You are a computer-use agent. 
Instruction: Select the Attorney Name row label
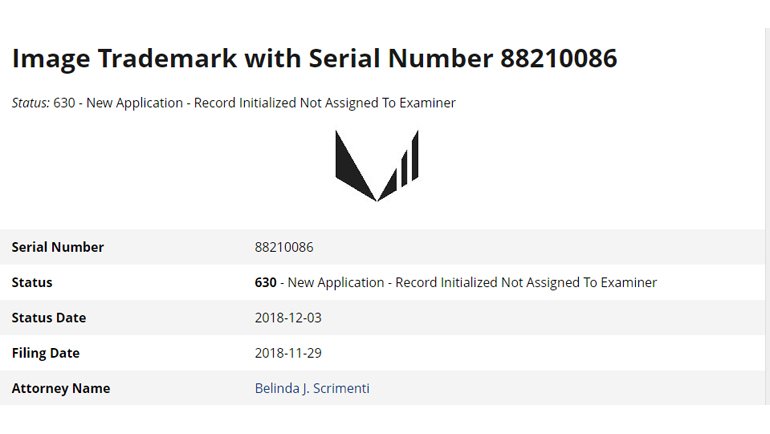[61, 388]
